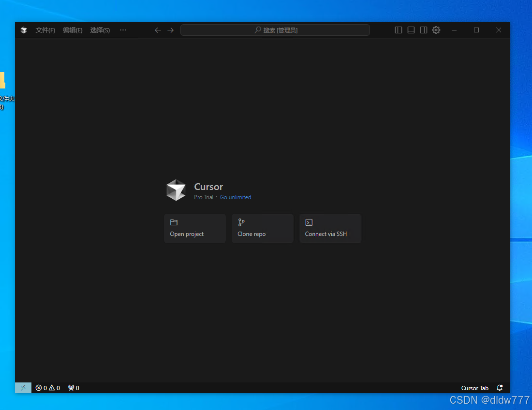Click the Clone repo button

point(263,228)
